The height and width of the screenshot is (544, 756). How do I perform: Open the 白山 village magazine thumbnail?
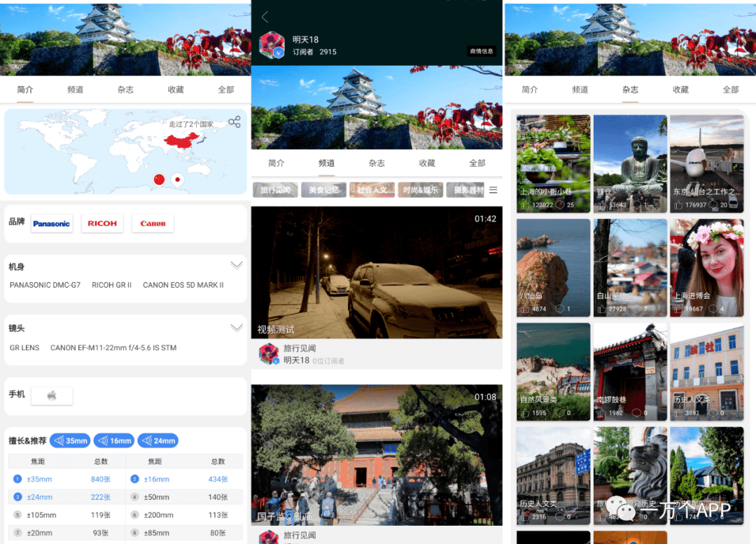[x=630, y=267]
